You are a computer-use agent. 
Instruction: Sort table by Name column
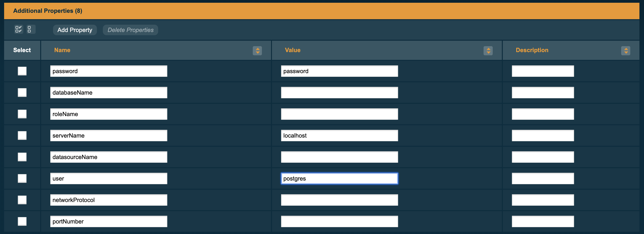[257, 51]
